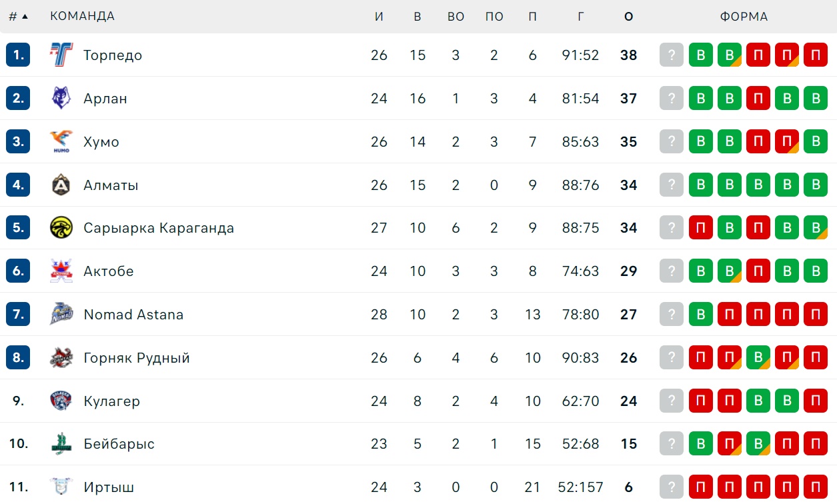Click the Горняк Рудный emblem
The width and height of the screenshot is (837, 504).
click(61, 358)
